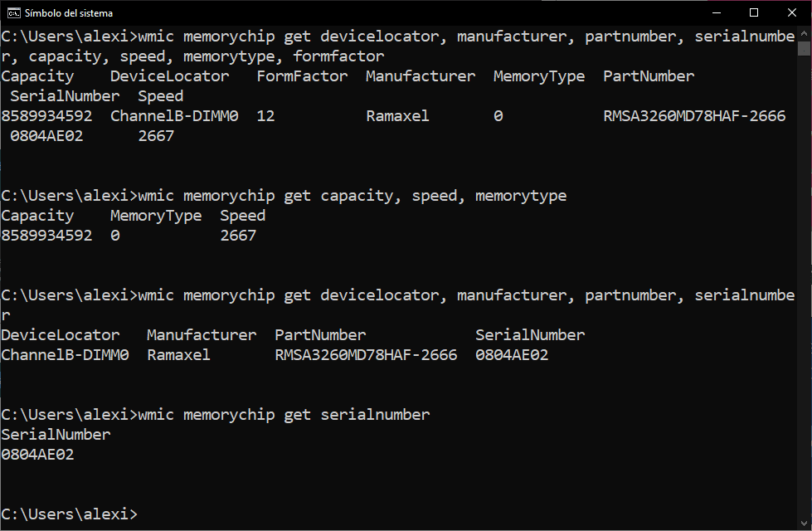The width and height of the screenshot is (812, 531).
Task: Click the Símbolo del sistema title text
Action: click(69, 13)
